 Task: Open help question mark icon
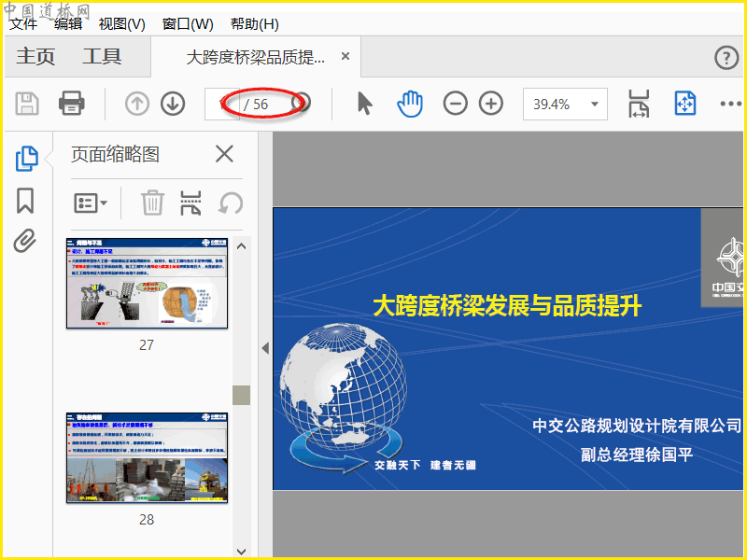(726, 58)
